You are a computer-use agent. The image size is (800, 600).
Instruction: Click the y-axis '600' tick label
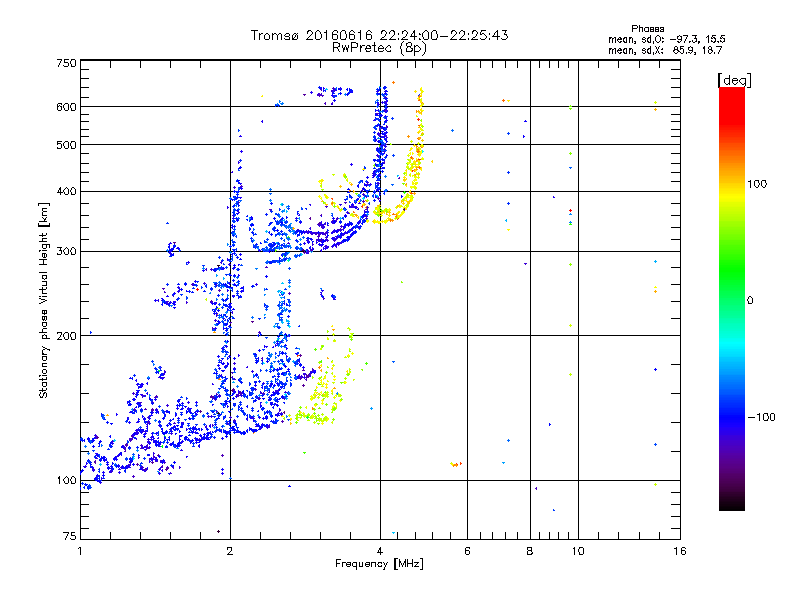tap(66, 107)
